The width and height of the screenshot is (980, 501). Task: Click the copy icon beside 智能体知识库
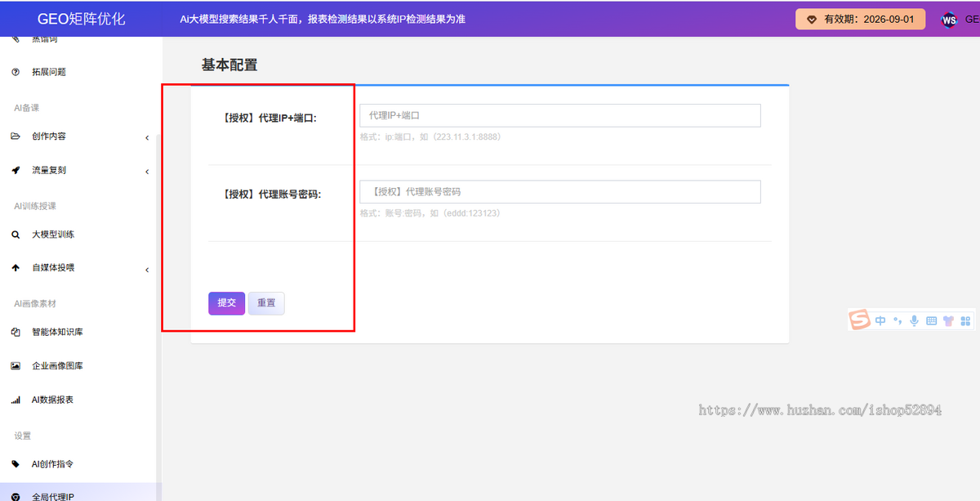coord(16,333)
